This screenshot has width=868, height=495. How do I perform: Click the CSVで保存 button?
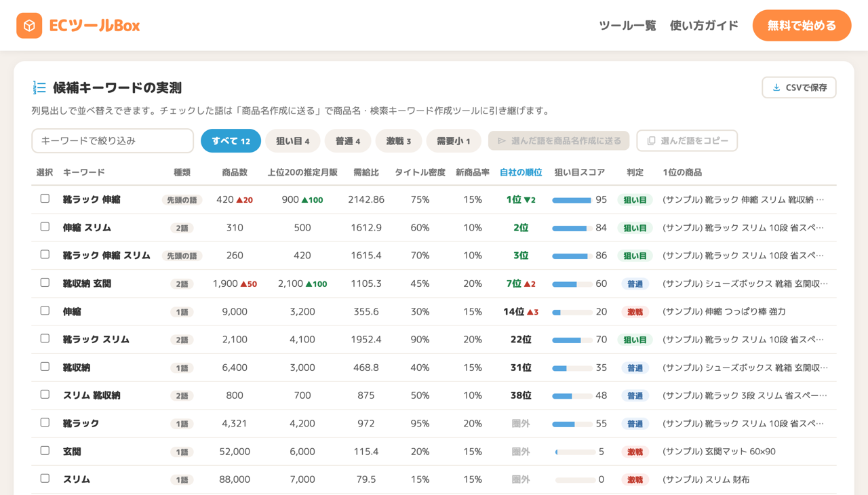tap(799, 87)
